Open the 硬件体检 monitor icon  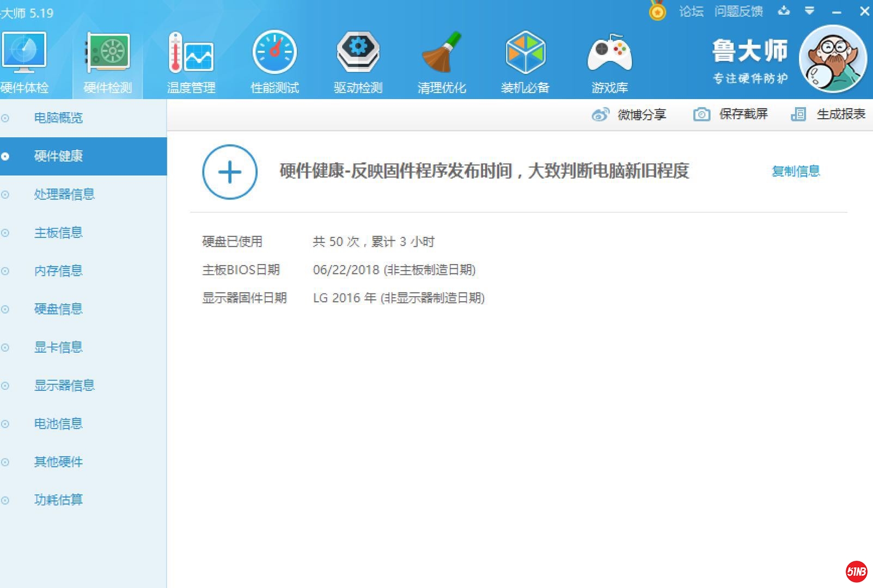pyautogui.click(x=24, y=53)
